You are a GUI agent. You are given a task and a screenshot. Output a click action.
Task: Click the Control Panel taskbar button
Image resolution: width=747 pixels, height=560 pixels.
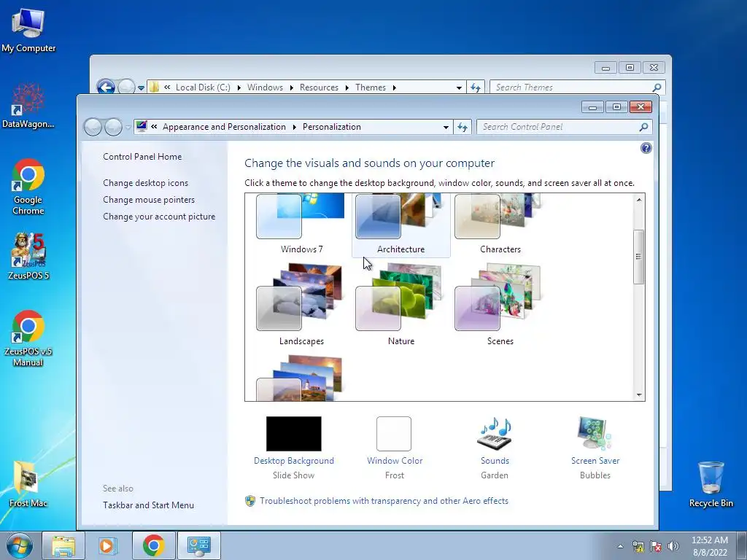[199, 545]
